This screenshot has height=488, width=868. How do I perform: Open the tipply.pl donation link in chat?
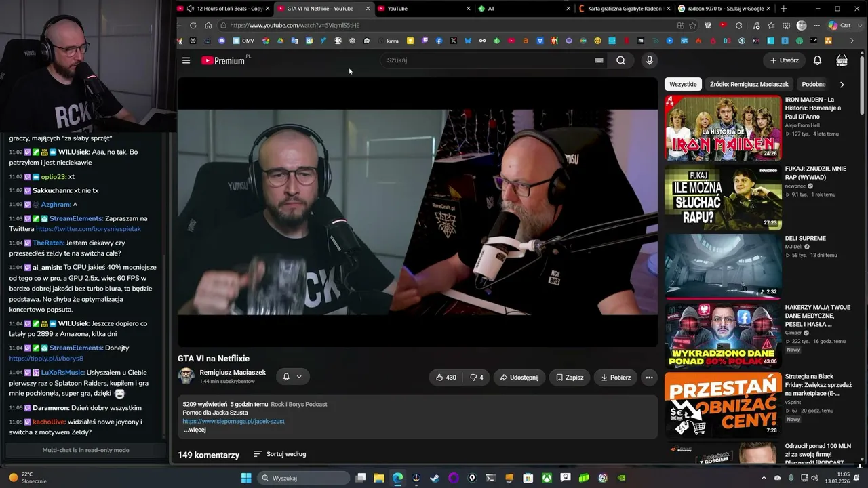(x=46, y=359)
